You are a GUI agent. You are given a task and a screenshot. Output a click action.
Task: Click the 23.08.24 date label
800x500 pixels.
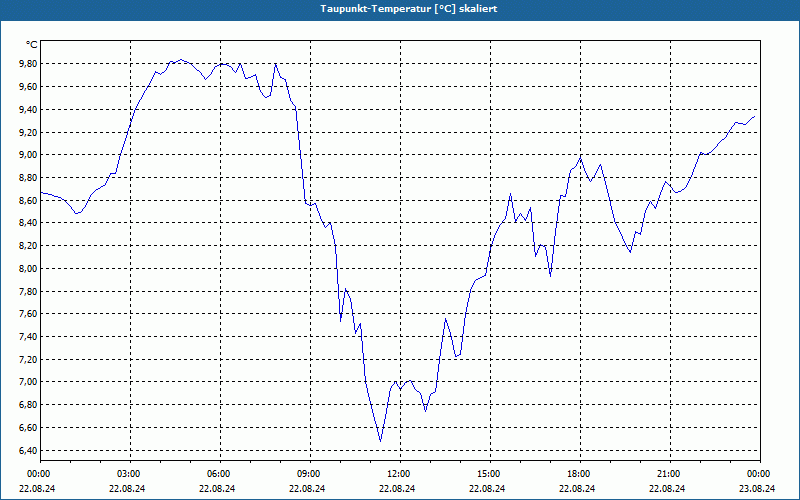click(757, 488)
